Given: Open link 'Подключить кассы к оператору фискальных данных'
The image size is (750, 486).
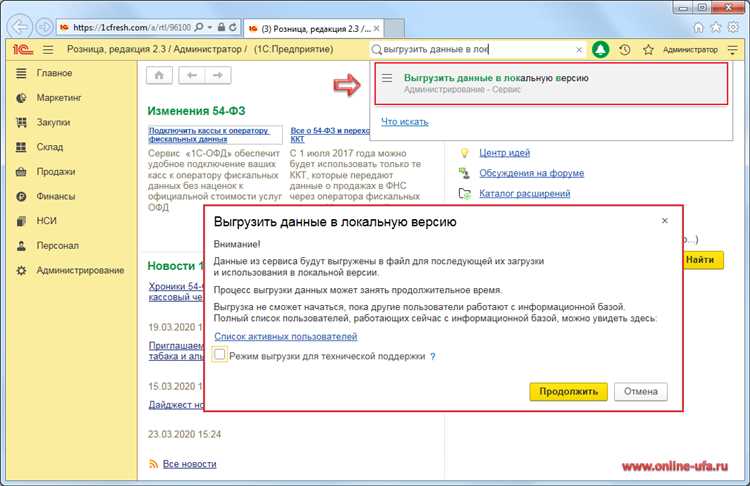Looking at the screenshot, I should tap(209, 134).
